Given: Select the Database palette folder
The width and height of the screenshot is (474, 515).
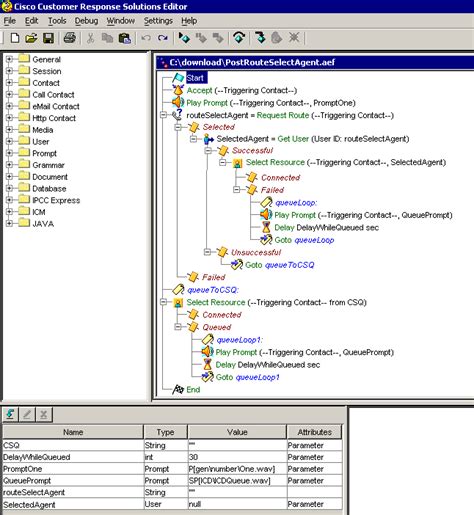Looking at the screenshot, I should click(x=49, y=189).
